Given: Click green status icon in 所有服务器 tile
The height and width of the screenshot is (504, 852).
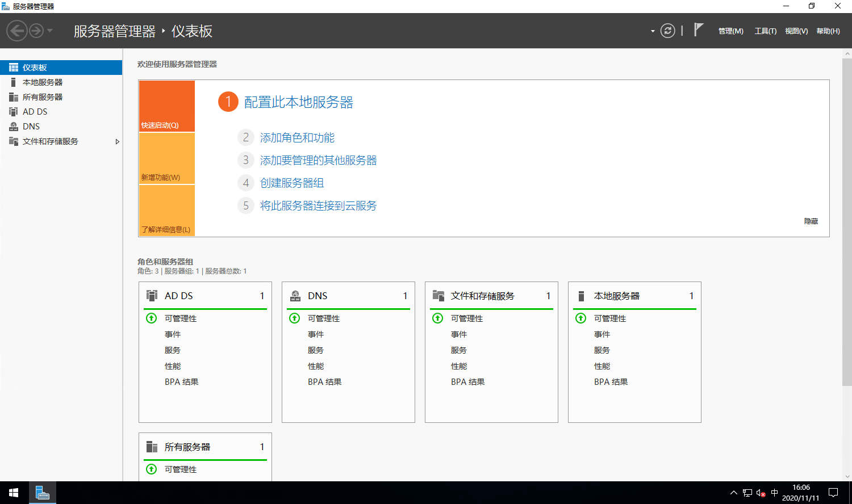Looking at the screenshot, I should 151,469.
